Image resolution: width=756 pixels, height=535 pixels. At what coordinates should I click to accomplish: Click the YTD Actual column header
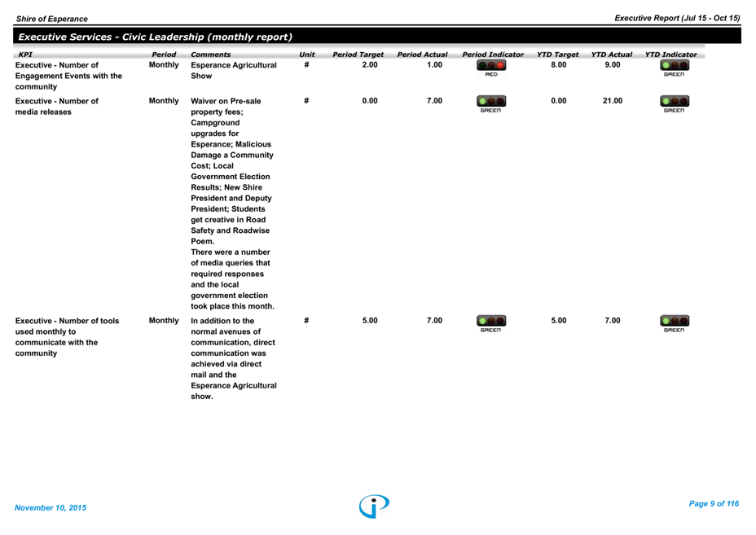click(x=611, y=55)
